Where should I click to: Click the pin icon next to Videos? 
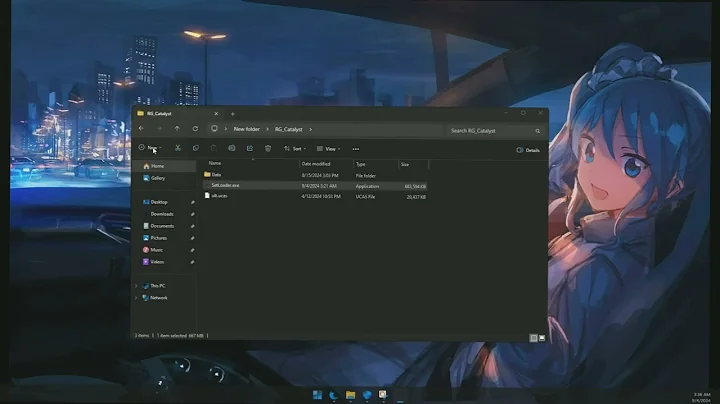coord(192,262)
